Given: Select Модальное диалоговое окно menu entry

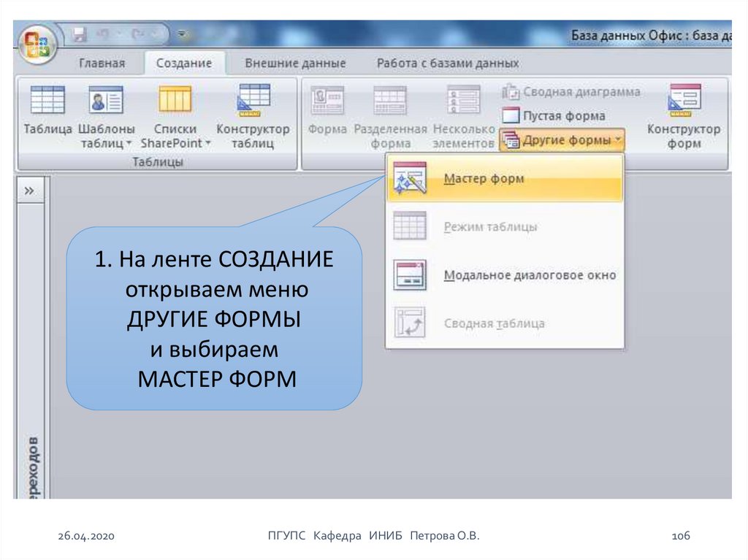Looking at the screenshot, I should (530, 275).
